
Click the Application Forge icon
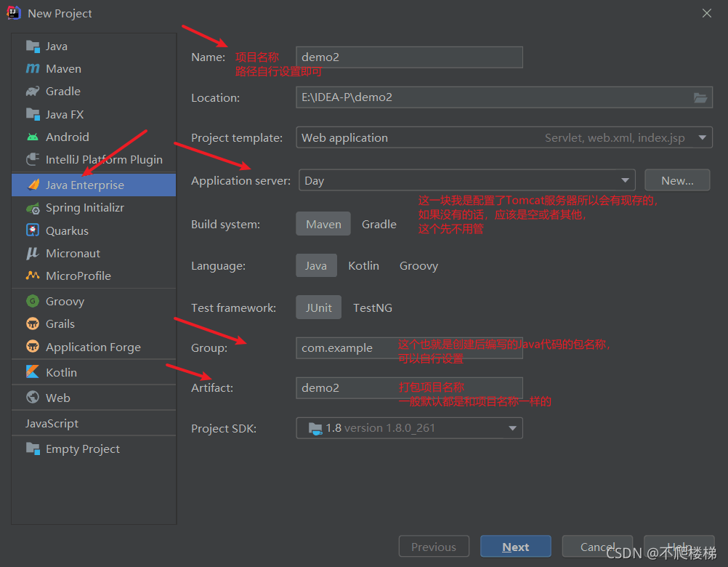click(33, 347)
